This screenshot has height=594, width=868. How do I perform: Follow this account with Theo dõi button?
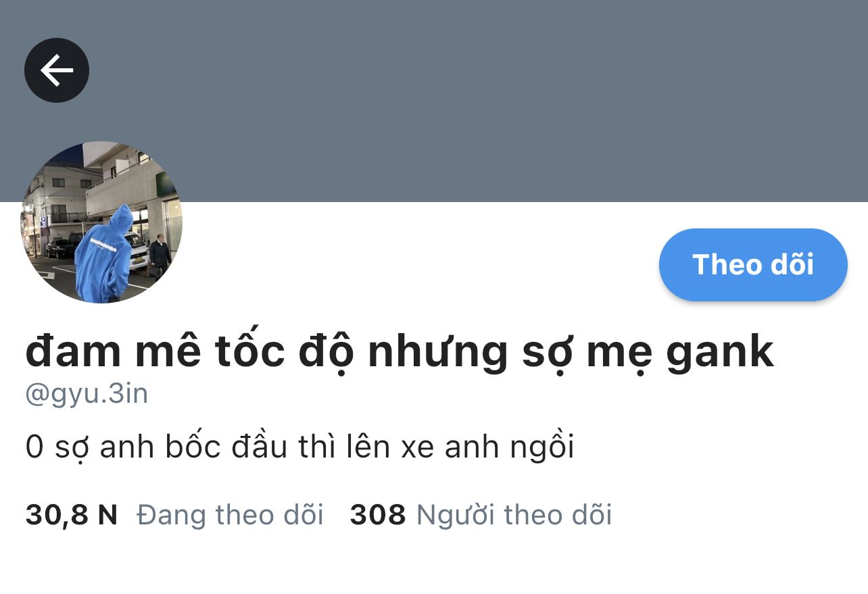coord(753,265)
